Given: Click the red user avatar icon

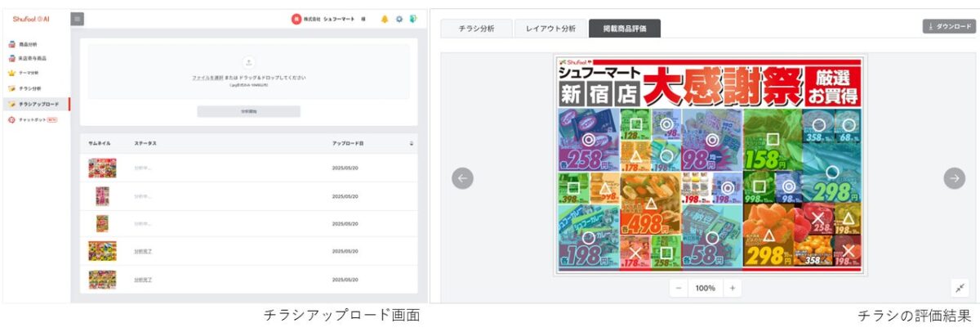Looking at the screenshot, I should [296, 19].
